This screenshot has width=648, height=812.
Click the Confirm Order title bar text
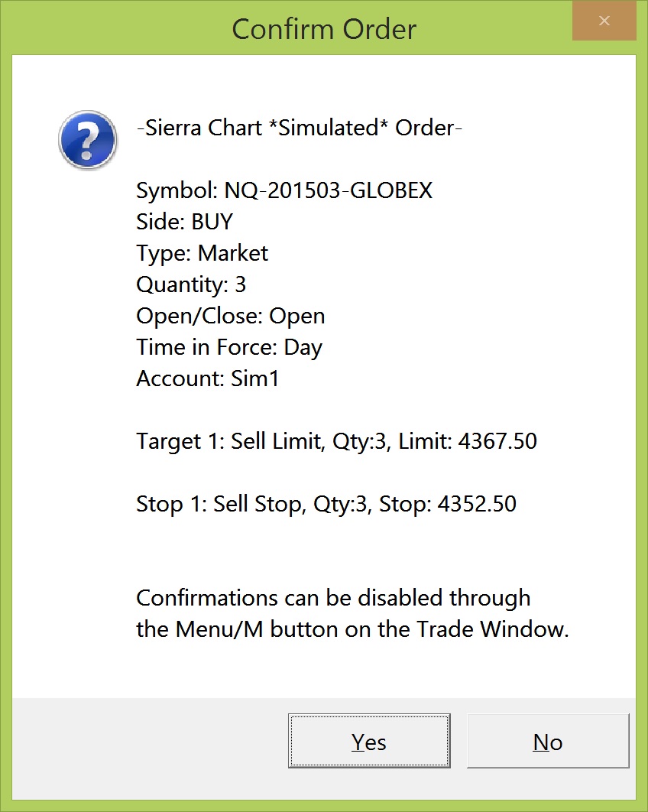click(x=324, y=29)
